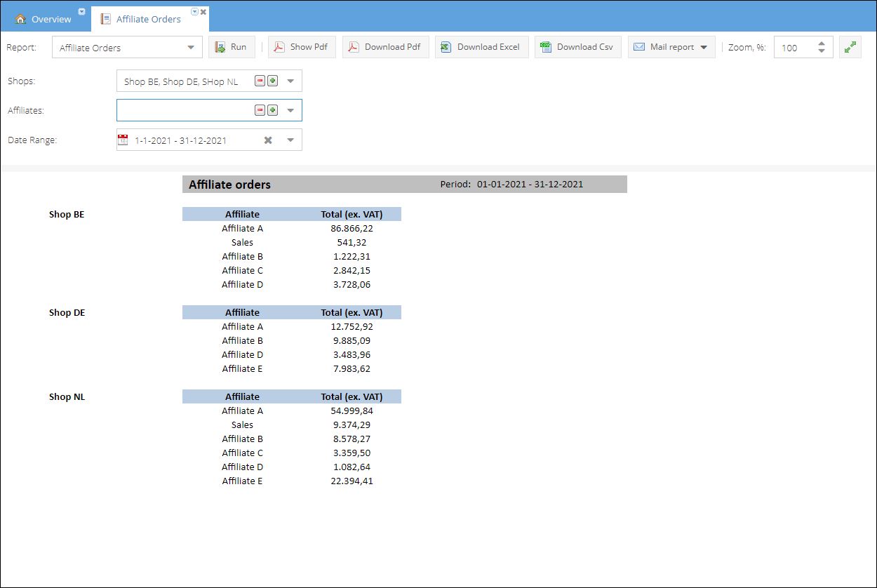Image resolution: width=877 pixels, height=588 pixels.
Task: Click the value 3.728,06
Action: tap(352, 284)
